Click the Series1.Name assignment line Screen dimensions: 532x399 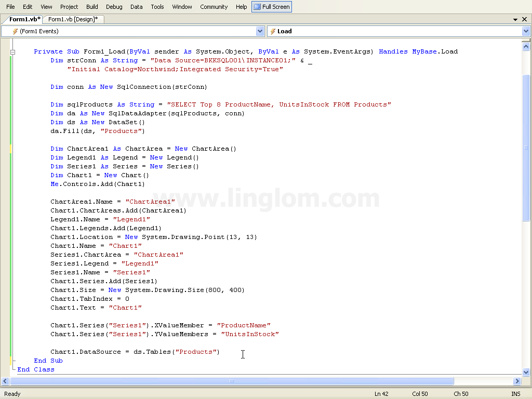pos(100,272)
